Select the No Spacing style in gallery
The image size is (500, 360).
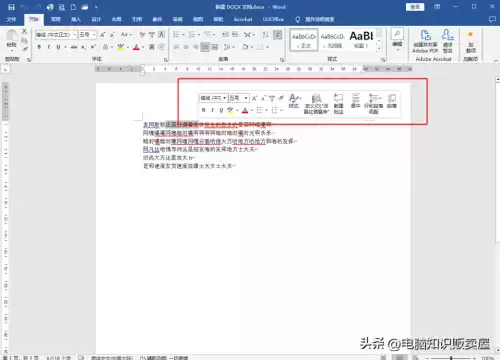click(332, 40)
